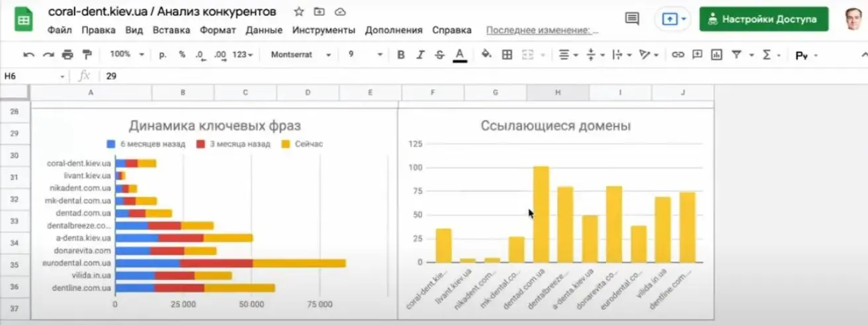The width and height of the screenshot is (868, 325).
Task: Format cell as percent
Action: click(182, 55)
